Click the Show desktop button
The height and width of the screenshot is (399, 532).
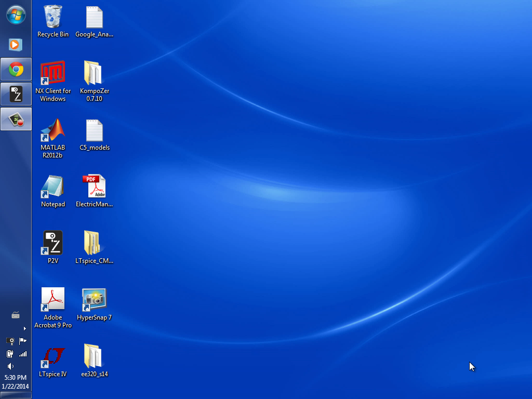coord(16,395)
